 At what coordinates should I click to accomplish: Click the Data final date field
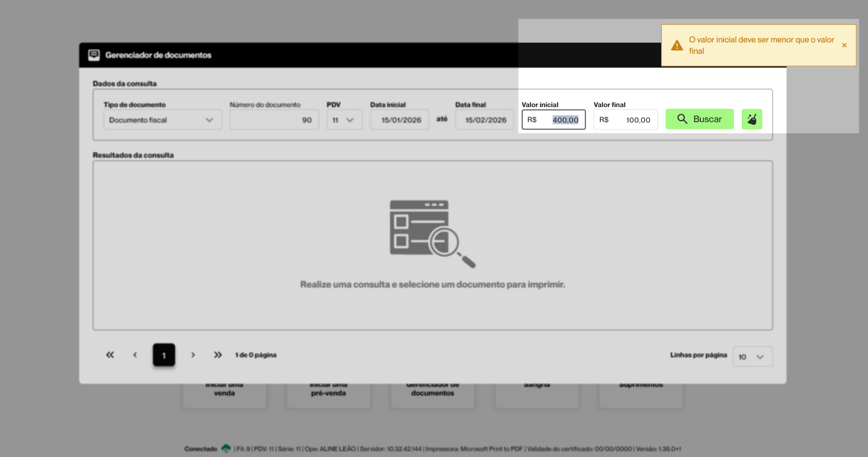point(484,120)
